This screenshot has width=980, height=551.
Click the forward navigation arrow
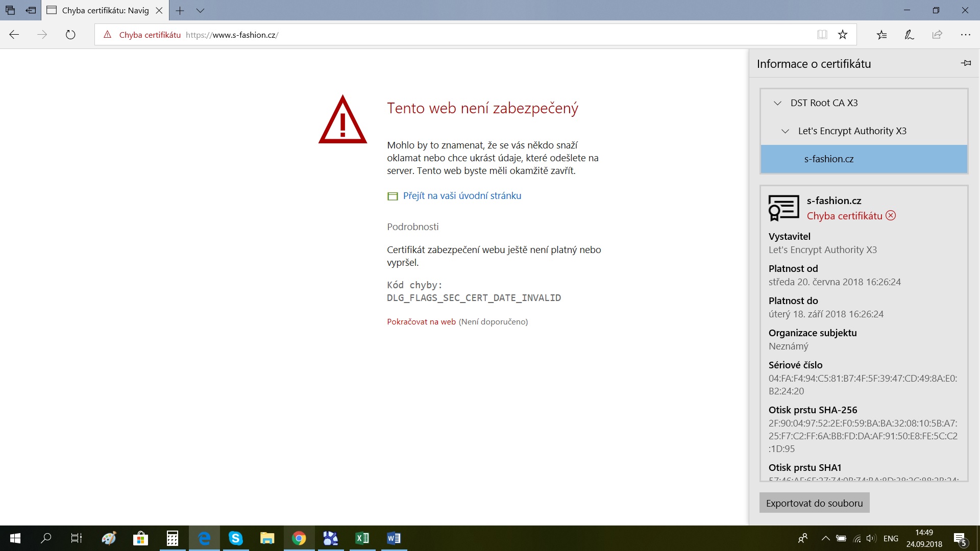42,35
